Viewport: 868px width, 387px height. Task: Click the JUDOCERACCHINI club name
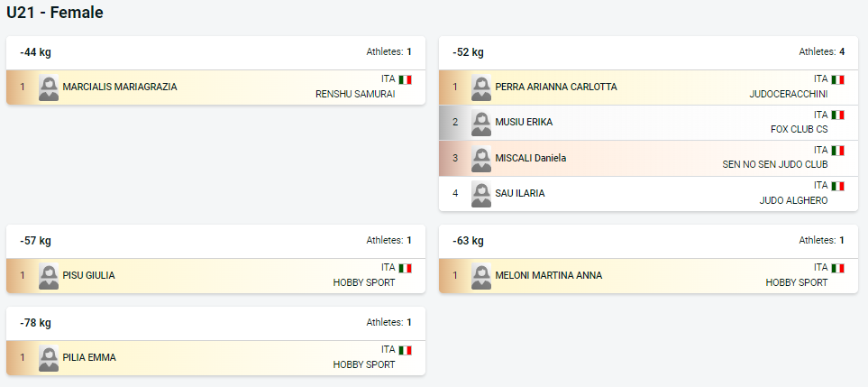point(789,94)
